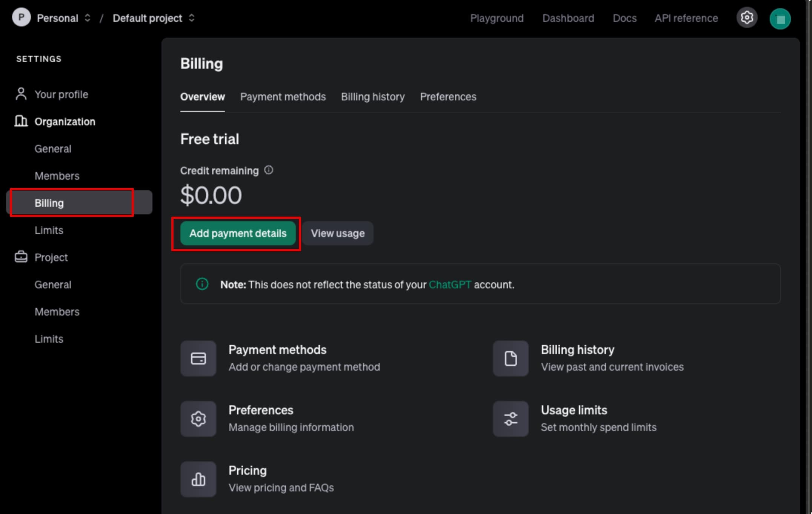812x514 pixels.
Task: Click the info icon in the Note banner
Action: (x=202, y=284)
